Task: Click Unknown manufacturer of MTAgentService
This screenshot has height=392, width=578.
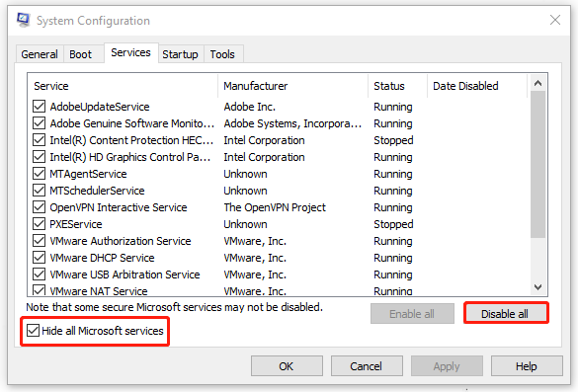Action: [x=245, y=174]
